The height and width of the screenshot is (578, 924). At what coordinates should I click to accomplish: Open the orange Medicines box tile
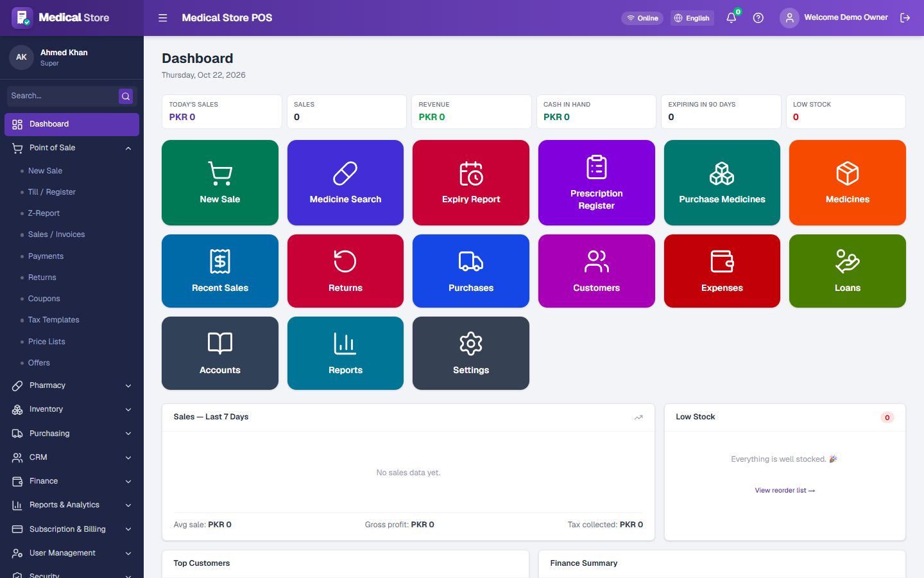click(x=848, y=183)
